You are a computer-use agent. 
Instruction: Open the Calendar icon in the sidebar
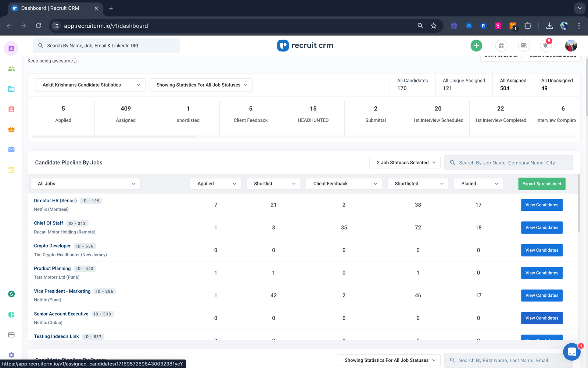(11, 170)
